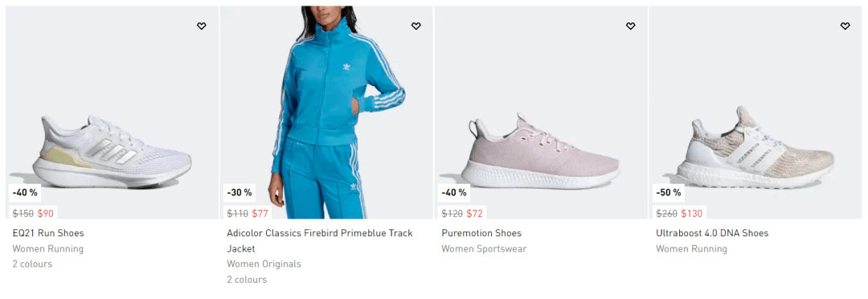Click the EQ21 Run Shoes title link
The image size is (868, 299).
tap(48, 233)
